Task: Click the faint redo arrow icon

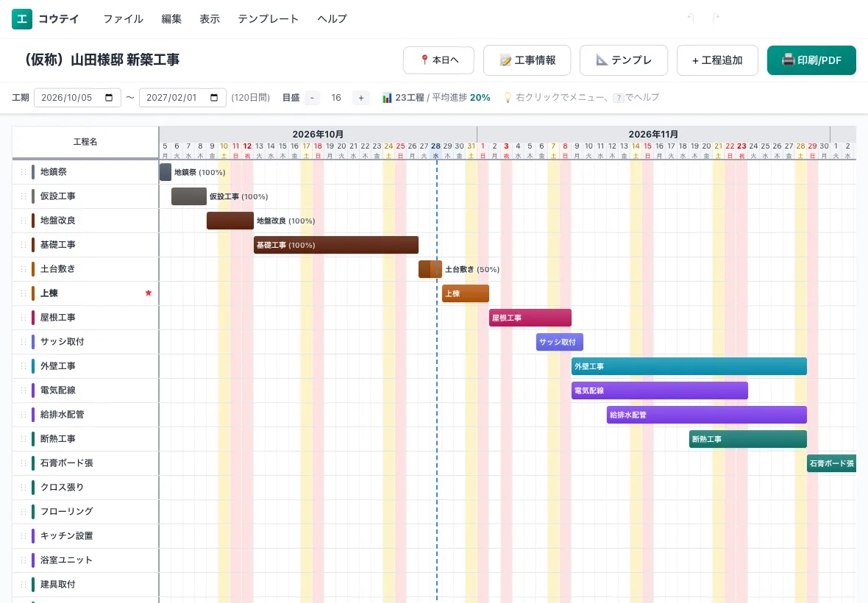Action: pyautogui.click(x=715, y=19)
